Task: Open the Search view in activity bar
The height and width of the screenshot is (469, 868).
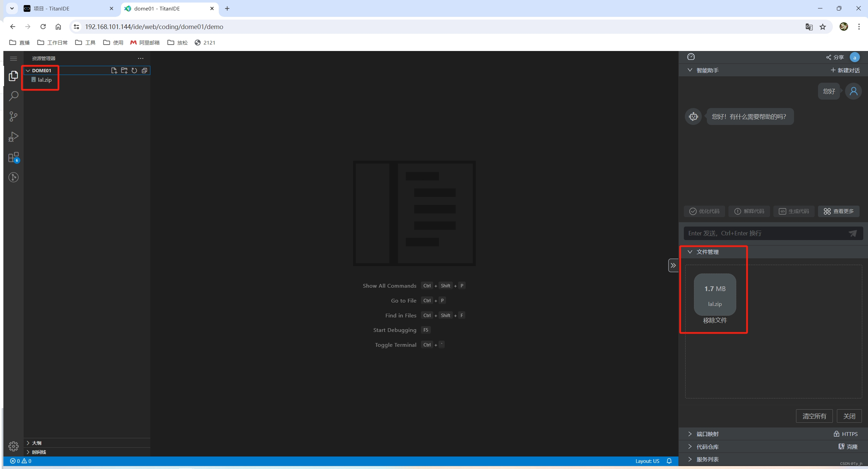Action: pos(14,96)
